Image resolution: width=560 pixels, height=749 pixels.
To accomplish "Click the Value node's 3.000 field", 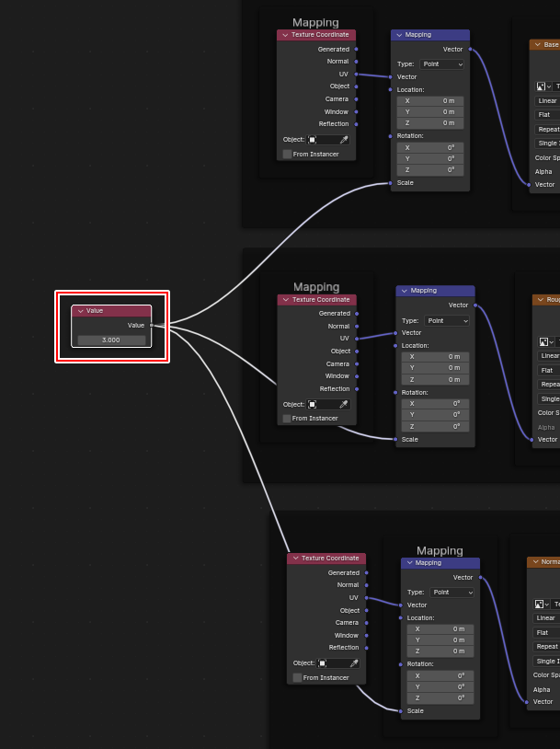I will click(x=111, y=340).
